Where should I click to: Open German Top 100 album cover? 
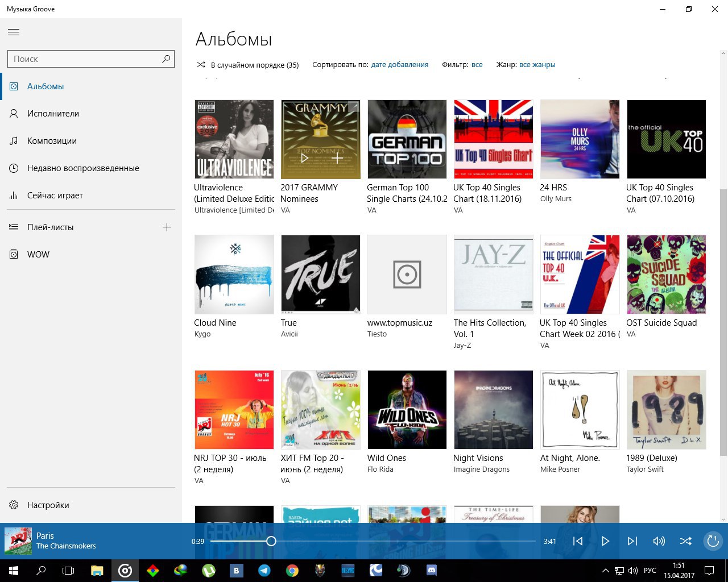[x=407, y=139]
